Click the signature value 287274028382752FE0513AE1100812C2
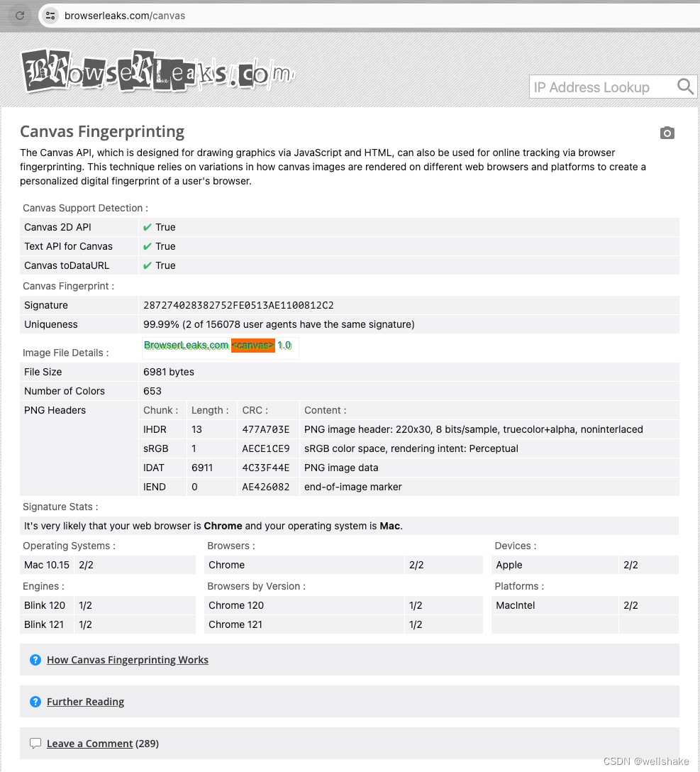 pyautogui.click(x=238, y=305)
